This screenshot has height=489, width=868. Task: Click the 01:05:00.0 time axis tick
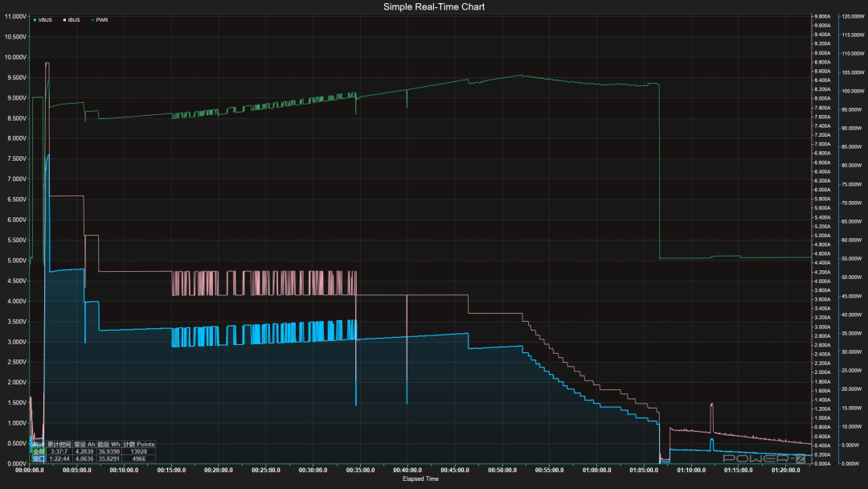(644, 471)
